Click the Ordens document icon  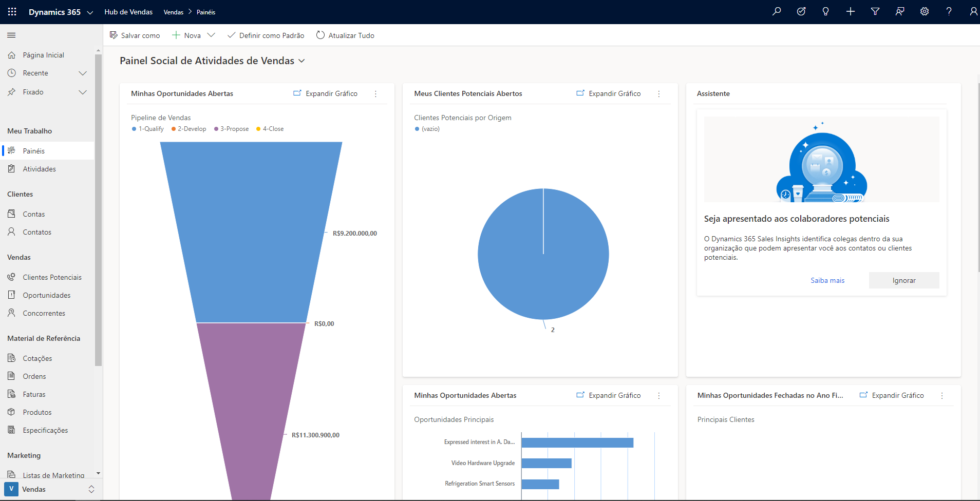(11, 376)
